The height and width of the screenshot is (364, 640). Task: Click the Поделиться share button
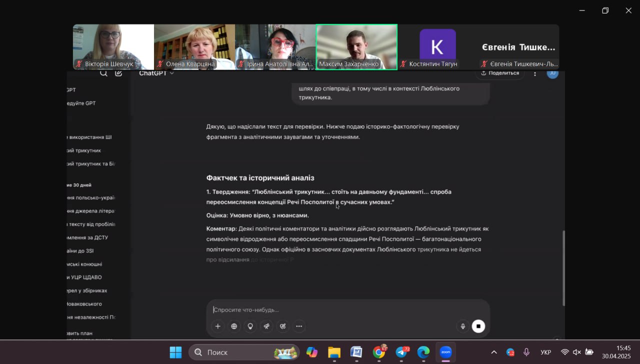click(499, 73)
